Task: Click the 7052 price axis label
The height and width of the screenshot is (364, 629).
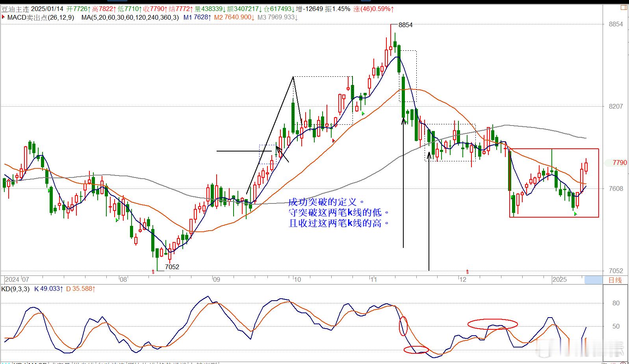Action: pos(616,271)
